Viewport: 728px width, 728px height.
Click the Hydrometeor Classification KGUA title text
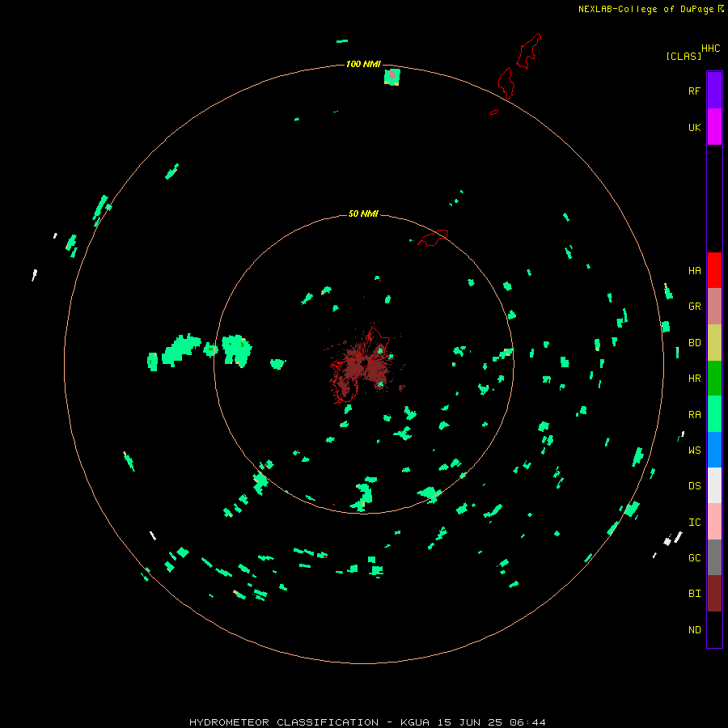click(367, 722)
